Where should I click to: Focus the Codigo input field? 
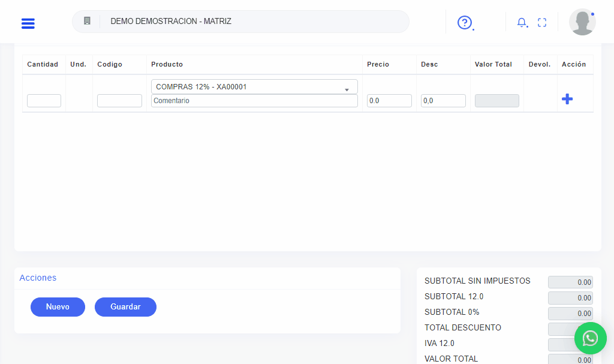[119, 101]
